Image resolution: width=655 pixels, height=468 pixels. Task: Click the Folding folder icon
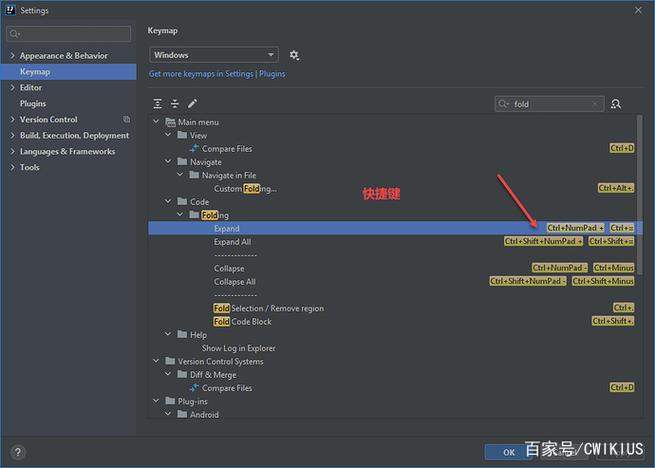click(194, 215)
